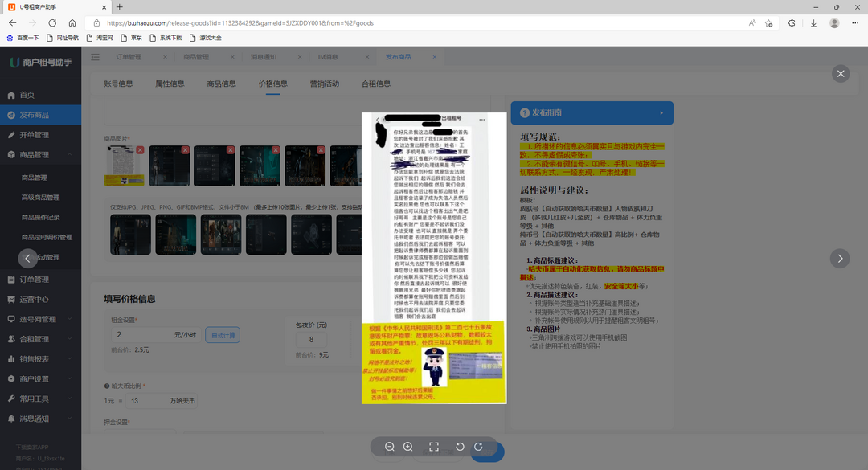Viewport: 868px width, 470px height.
Task: Open 首页 in the sidebar
Action: coord(27,95)
